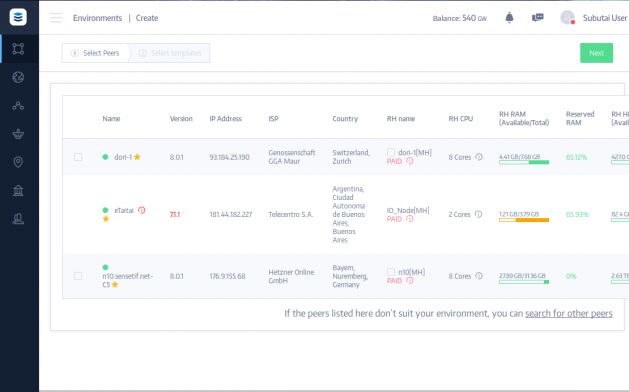
Task: Click the star beside n10.sensetif.net-C5
Action: click(x=115, y=284)
